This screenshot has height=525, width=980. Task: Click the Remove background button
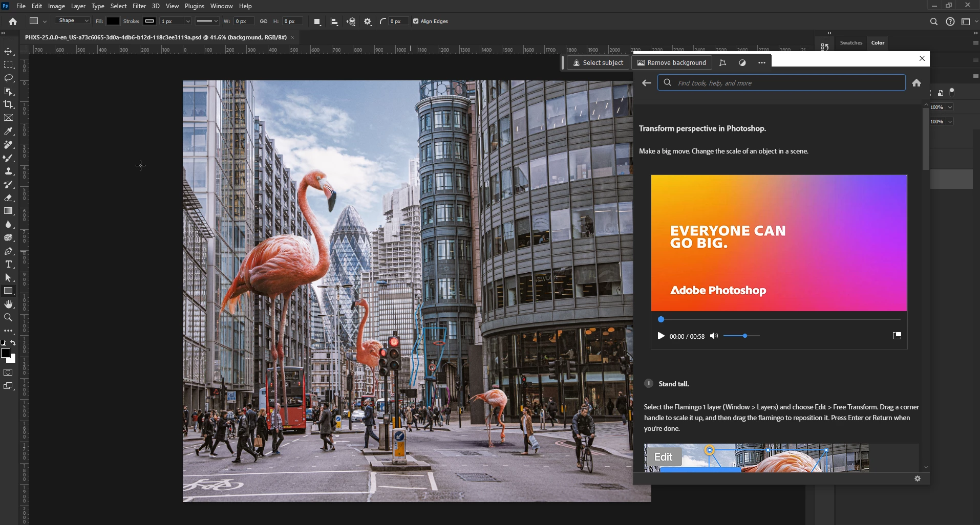tap(672, 63)
